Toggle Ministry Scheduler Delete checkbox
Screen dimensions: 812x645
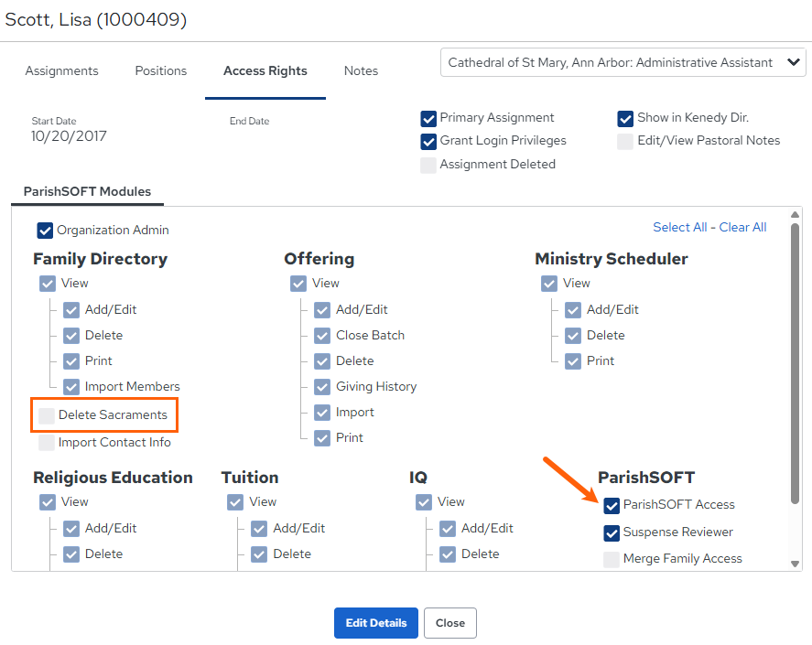[x=573, y=336]
